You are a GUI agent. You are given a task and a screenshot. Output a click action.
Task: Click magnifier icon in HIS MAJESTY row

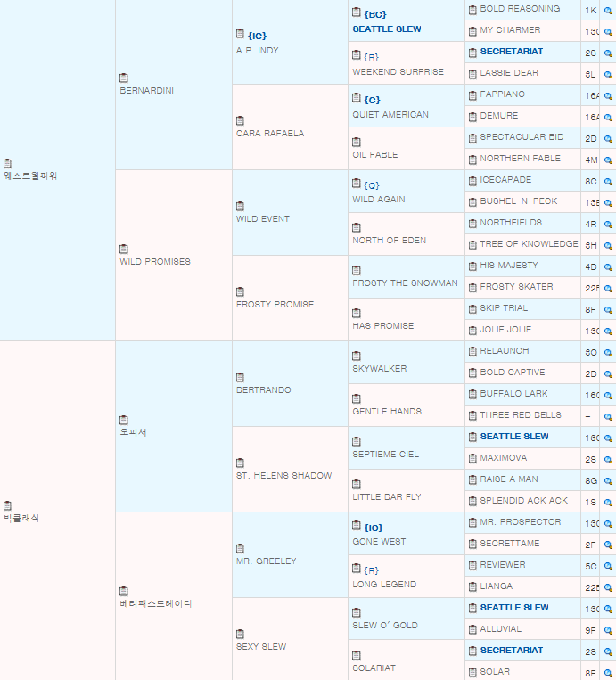pos(608,266)
